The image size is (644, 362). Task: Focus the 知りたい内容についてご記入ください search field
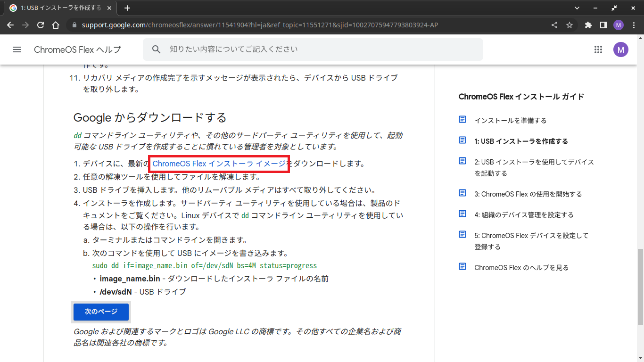(313, 49)
